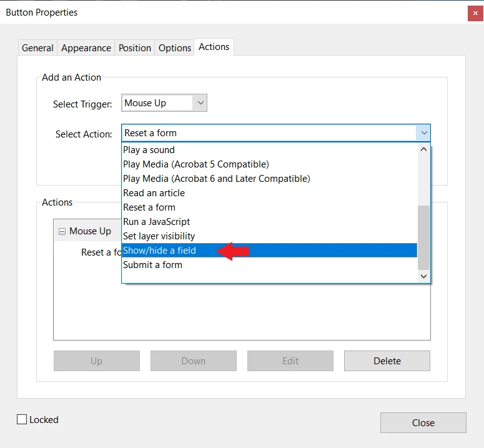Click the Close button

click(423, 422)
